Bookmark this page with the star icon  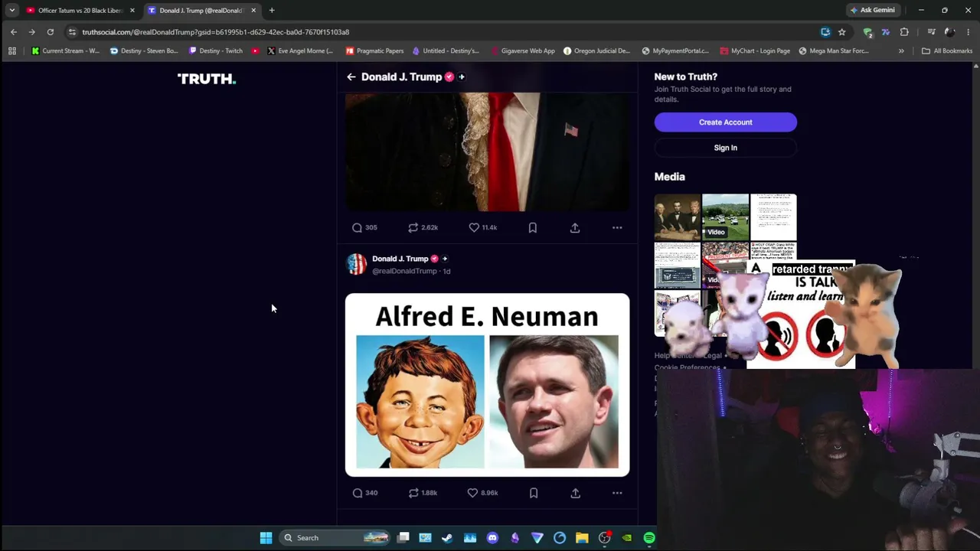[842, 32]
